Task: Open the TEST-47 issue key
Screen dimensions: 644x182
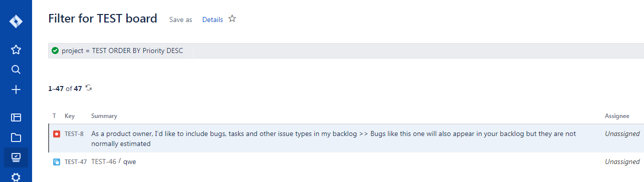Action: tap(76, 162)
